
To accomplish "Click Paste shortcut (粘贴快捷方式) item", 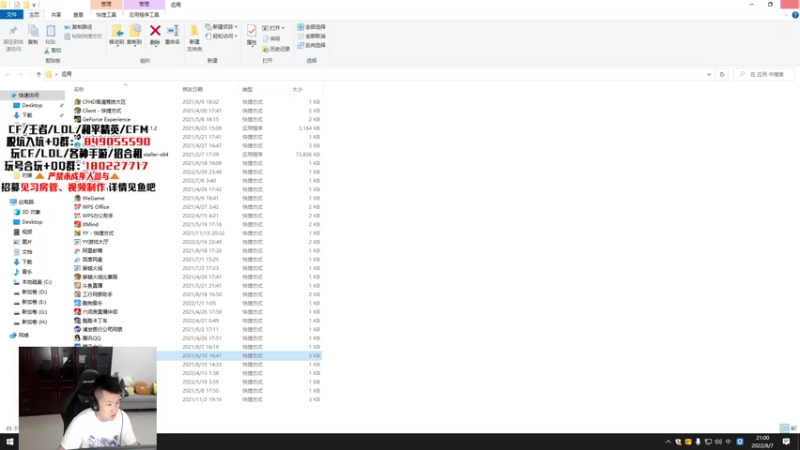I will coord(83,36).
